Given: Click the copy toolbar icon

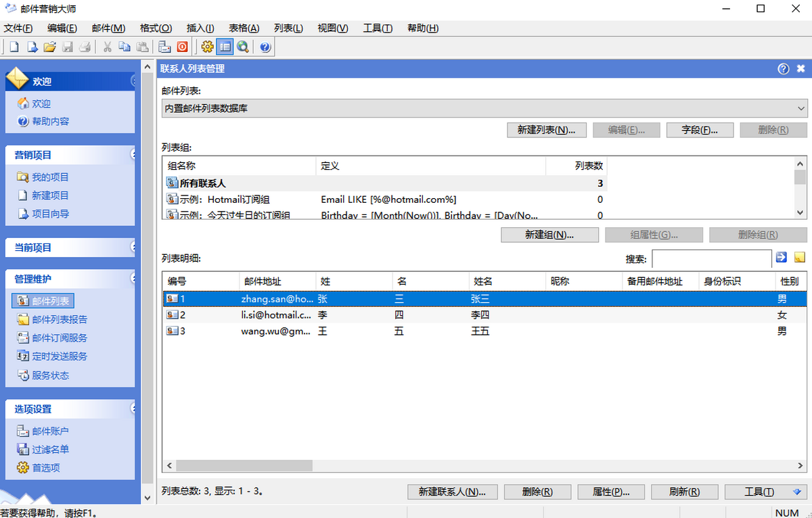Looking at the screenshot, I should [125, 47].
